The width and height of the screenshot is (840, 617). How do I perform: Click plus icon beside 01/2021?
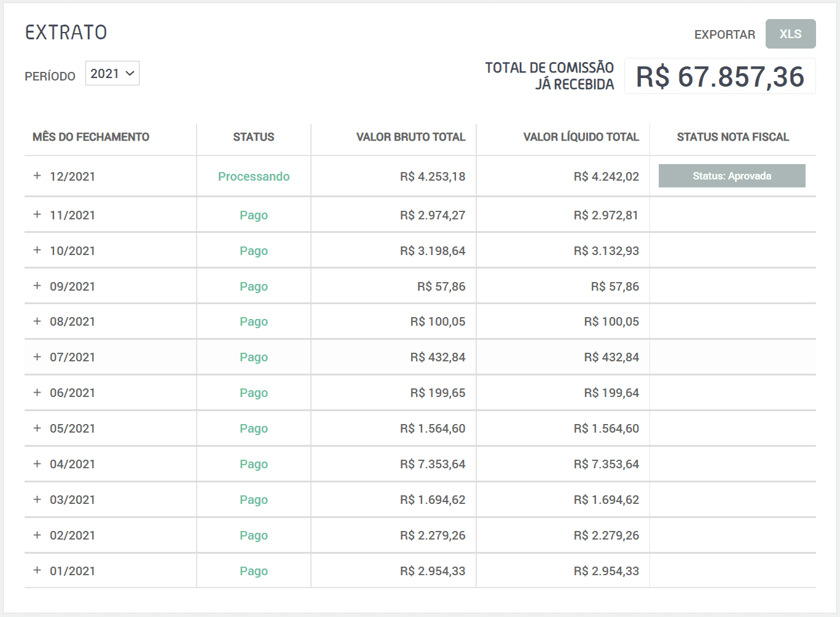(x=37, y=570)
